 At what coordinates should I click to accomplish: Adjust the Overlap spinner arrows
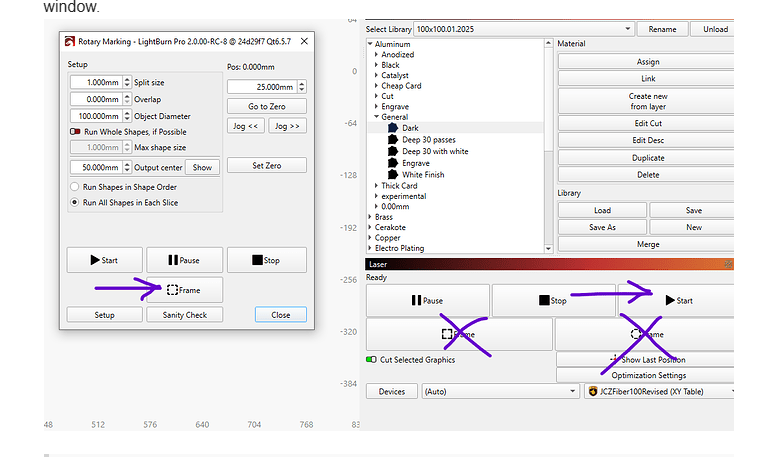click(x=127, y=99)
